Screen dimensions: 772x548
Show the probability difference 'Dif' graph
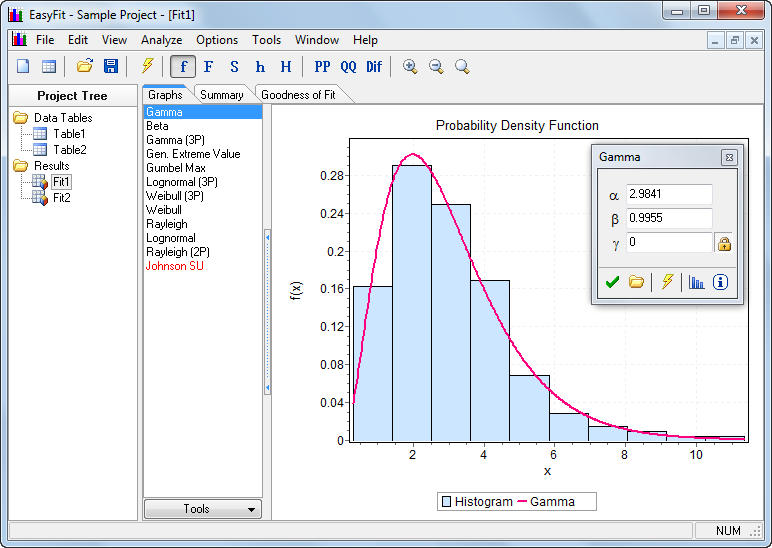pyautogui.click(x=374, y=67)
